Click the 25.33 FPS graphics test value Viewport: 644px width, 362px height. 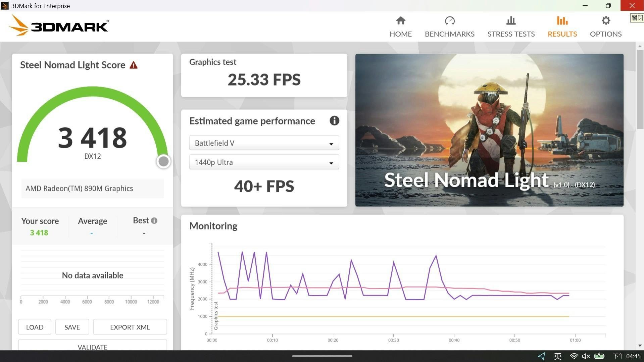(264, 80)
